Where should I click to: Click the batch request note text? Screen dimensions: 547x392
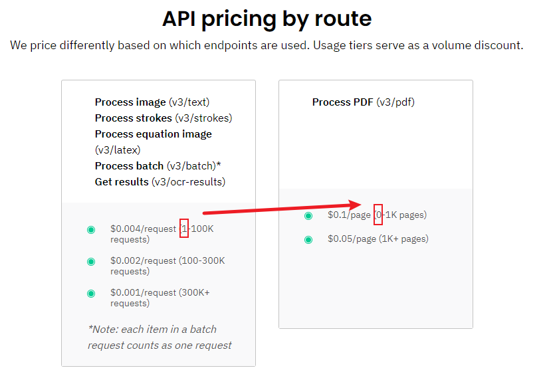click(x=160, y=337)
